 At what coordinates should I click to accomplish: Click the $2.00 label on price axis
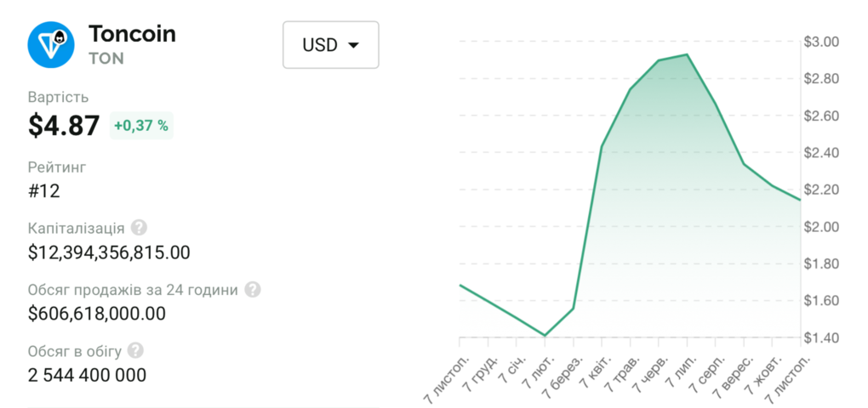pyautogui.click(x=821, y=227)
